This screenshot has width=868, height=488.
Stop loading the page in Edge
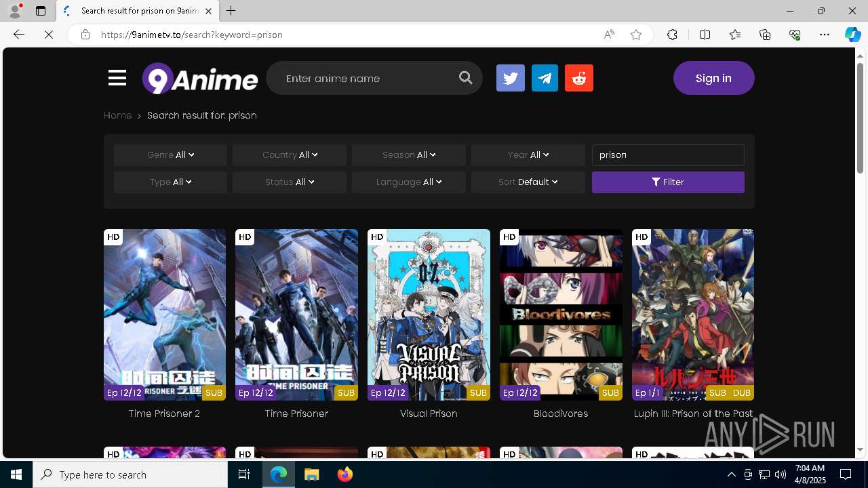tap(49, 35)
